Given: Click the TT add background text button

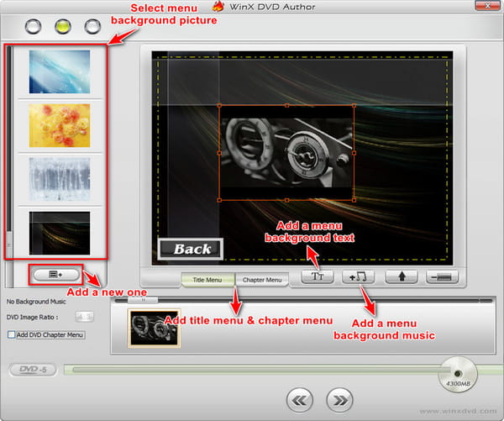Looking at the screenshot, I should (x=318, y=276).
